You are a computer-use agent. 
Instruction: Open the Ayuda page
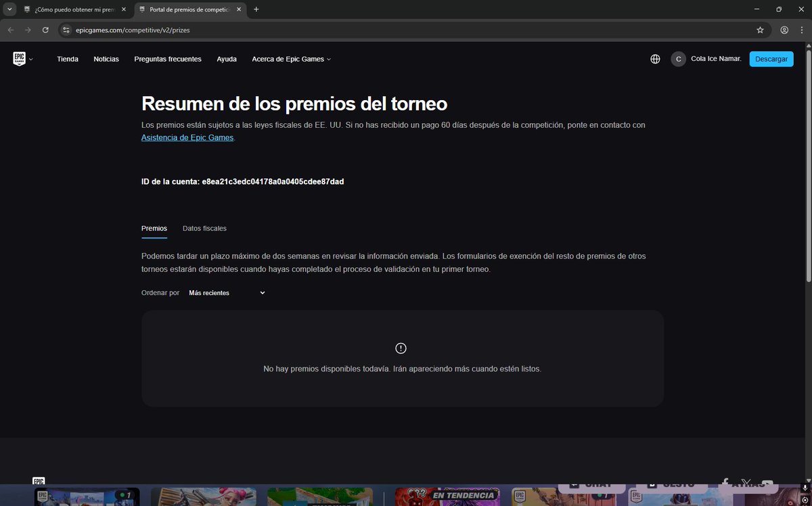point(227,59)
